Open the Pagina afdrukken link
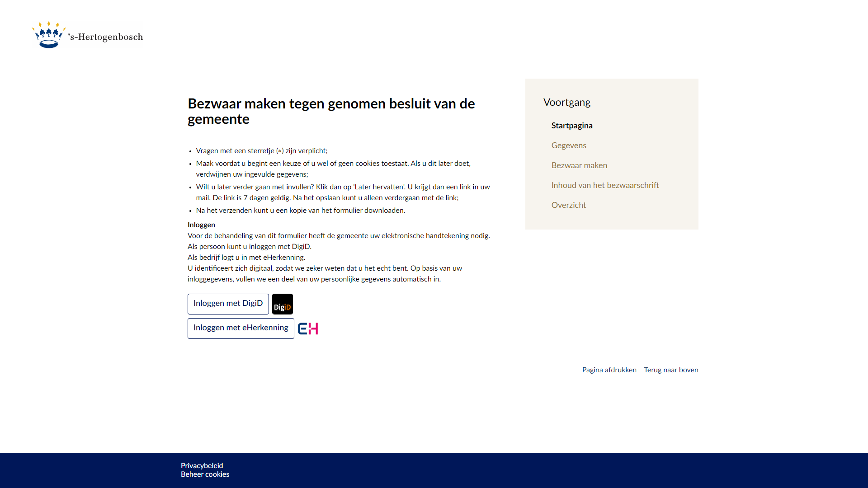The width and height of the screenshot is (868, 488). coord(609,370)
